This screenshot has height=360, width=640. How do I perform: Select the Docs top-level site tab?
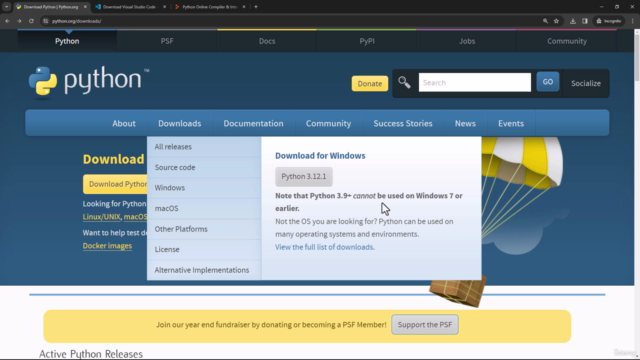[x=267, y=41]
